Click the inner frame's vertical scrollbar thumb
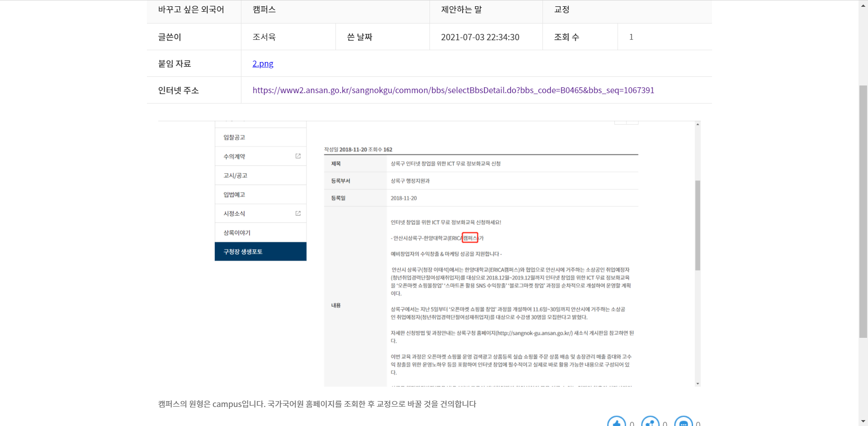Viewport: 868px width, 426px height. [x=698, y=225]
